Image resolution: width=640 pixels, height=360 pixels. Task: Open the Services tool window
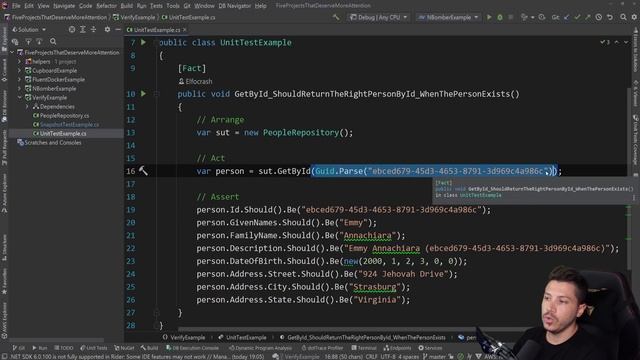(430, 348)
